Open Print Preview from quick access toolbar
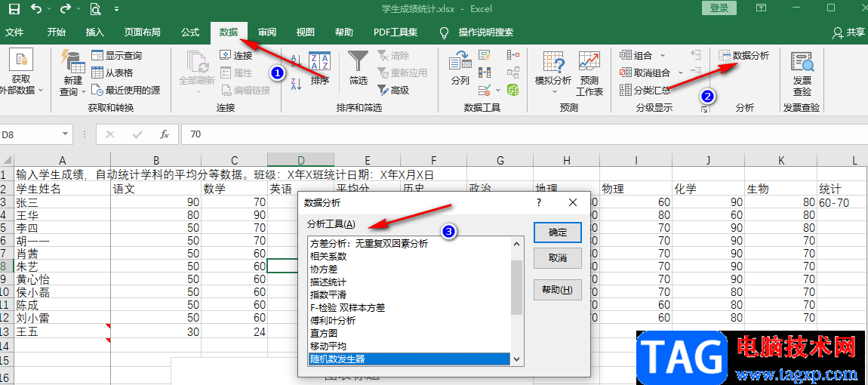Screen dimensions: 868x385 click(x=95, y=8)
